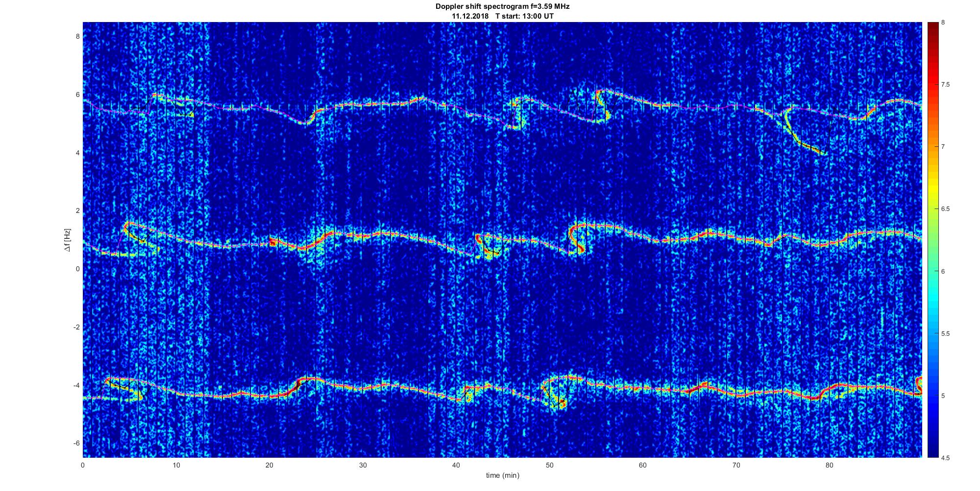Click the x-axis tick label '10'
Screen dimensions: 980x491
(x=176, y=465)
